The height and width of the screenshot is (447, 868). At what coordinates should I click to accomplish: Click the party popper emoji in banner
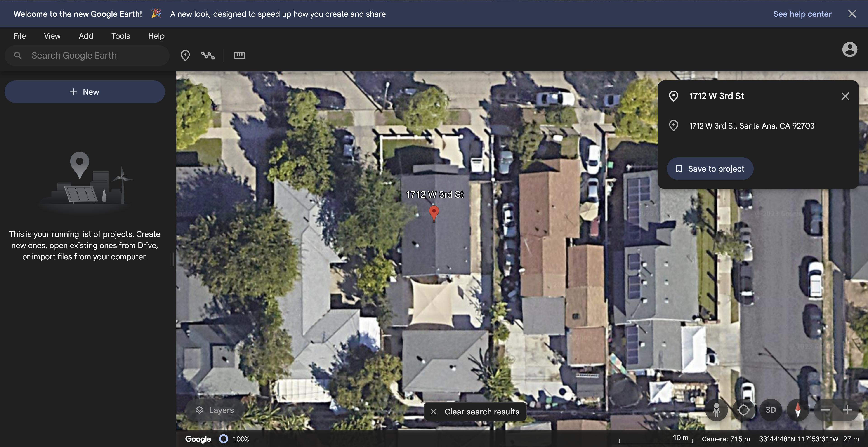pos(156,14)
